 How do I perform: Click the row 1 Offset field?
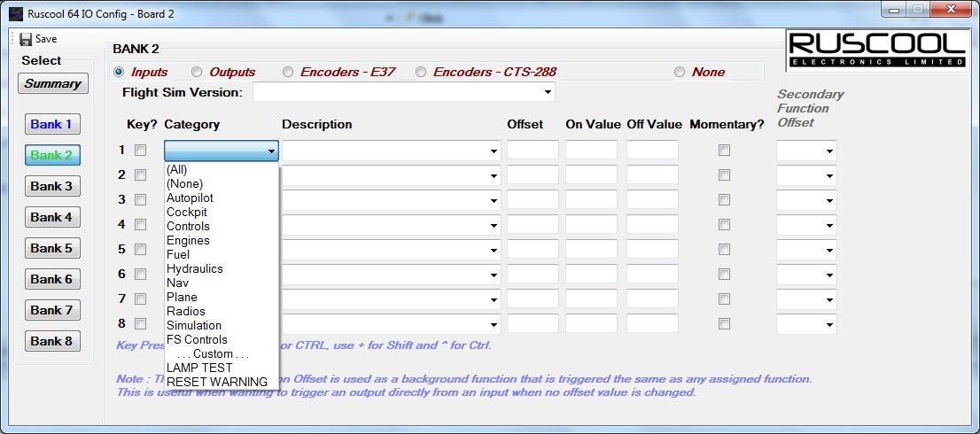tap(533, 151)
